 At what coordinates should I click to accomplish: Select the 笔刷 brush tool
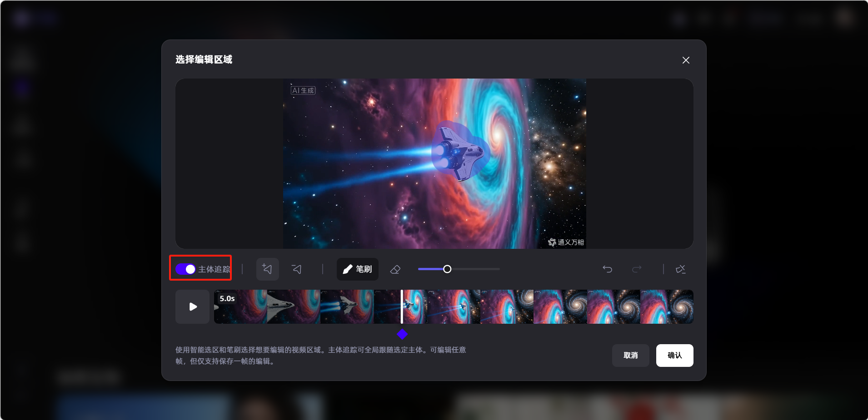point(357,269)
